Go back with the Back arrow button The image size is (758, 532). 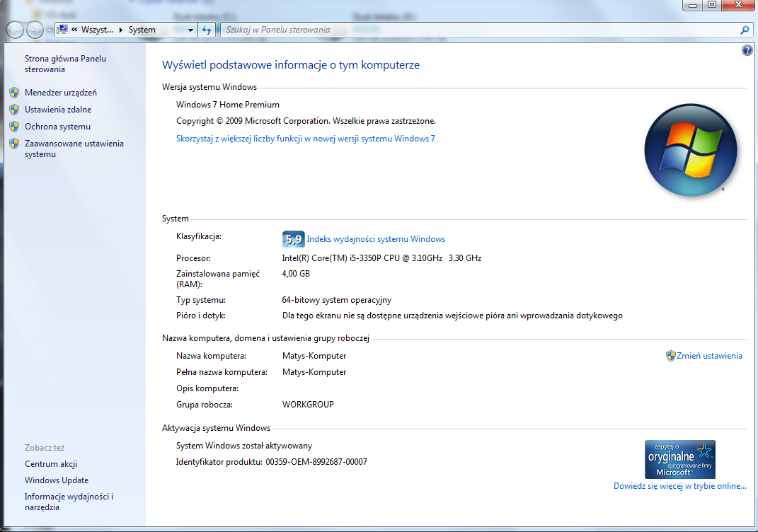pyautogui.click(x=15, y=30)
